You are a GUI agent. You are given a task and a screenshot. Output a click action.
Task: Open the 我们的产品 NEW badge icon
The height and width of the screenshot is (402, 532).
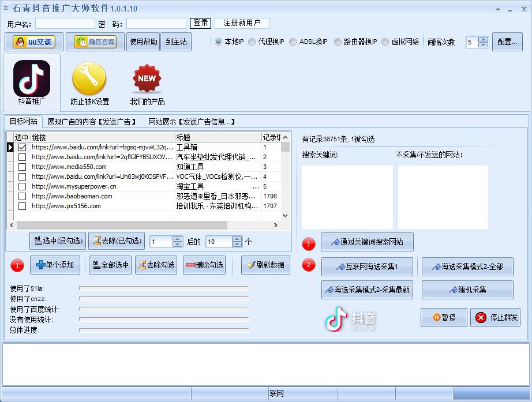pos(147,84)
